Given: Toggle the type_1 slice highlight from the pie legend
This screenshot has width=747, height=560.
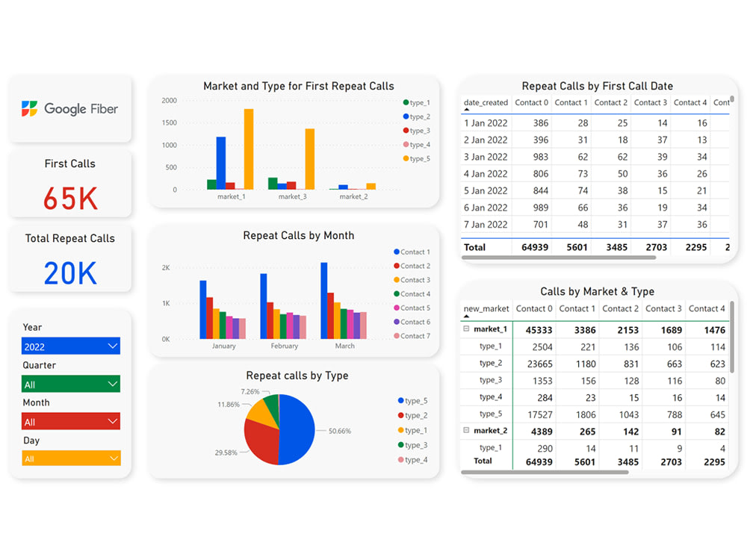Looking at the screenshot, I should [401, 430].
